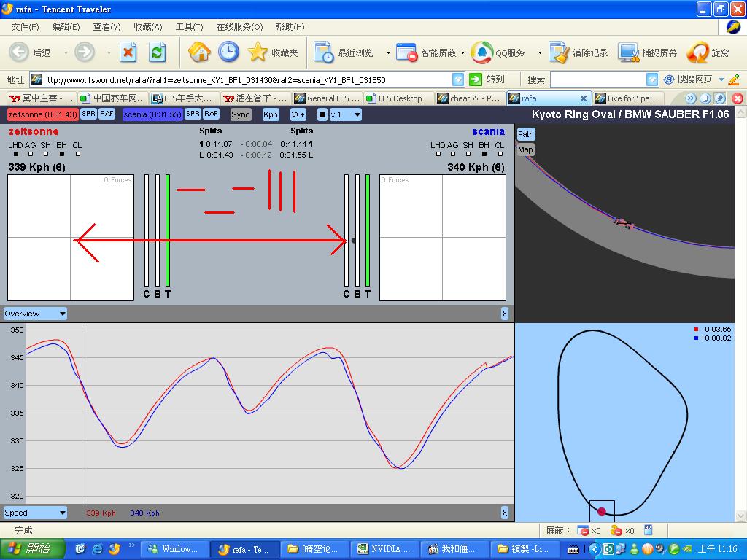Expand 最近浏览 dropdown arrow
The image size is (747, 560).
coord(388,52)
